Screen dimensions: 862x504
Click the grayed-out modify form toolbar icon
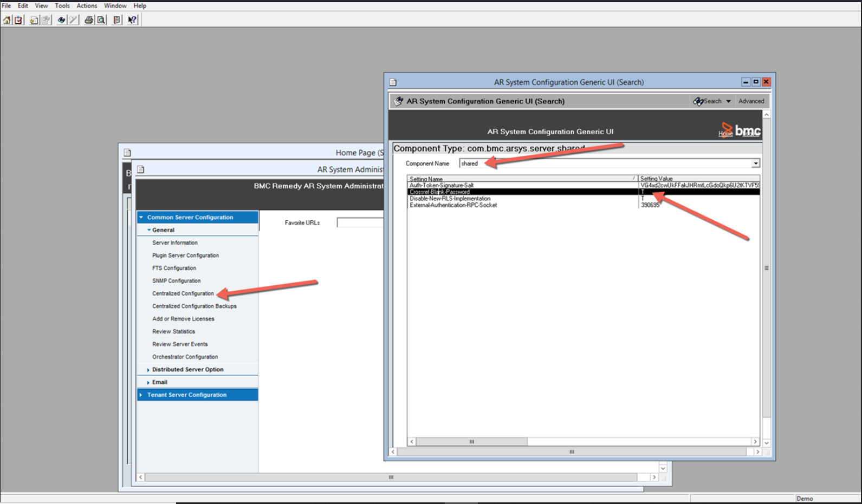click(x=46, y=20)
